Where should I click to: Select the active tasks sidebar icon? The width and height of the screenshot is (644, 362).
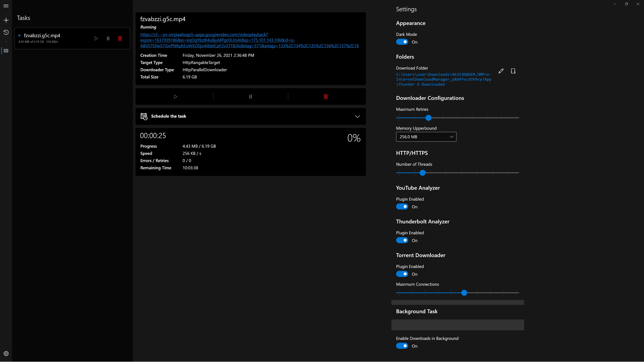tap(6, 51)
